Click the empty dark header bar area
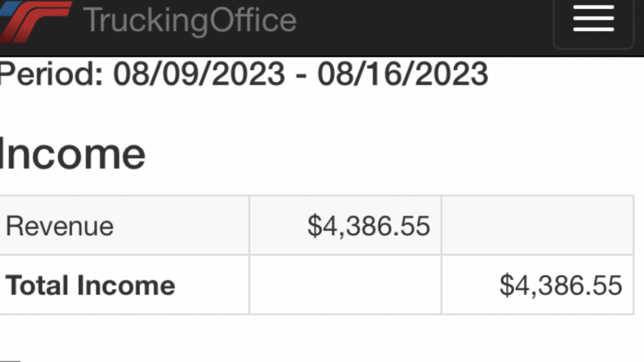 tap(423, 25)
